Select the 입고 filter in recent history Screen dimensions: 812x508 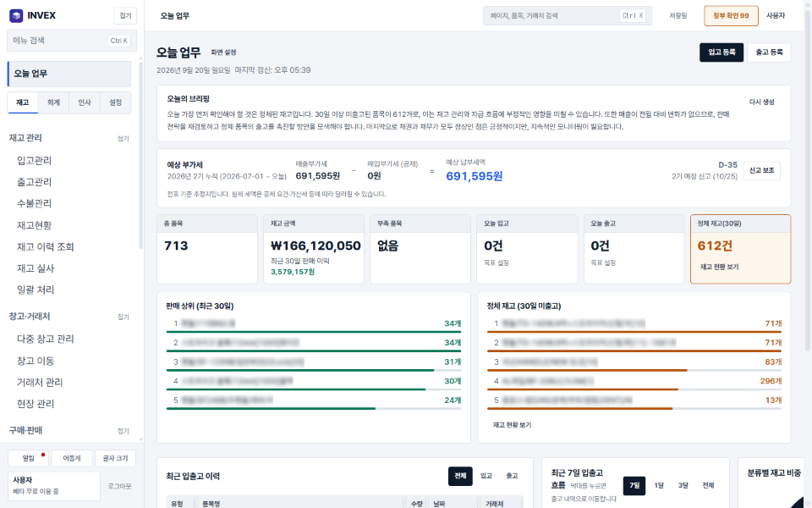486,476
